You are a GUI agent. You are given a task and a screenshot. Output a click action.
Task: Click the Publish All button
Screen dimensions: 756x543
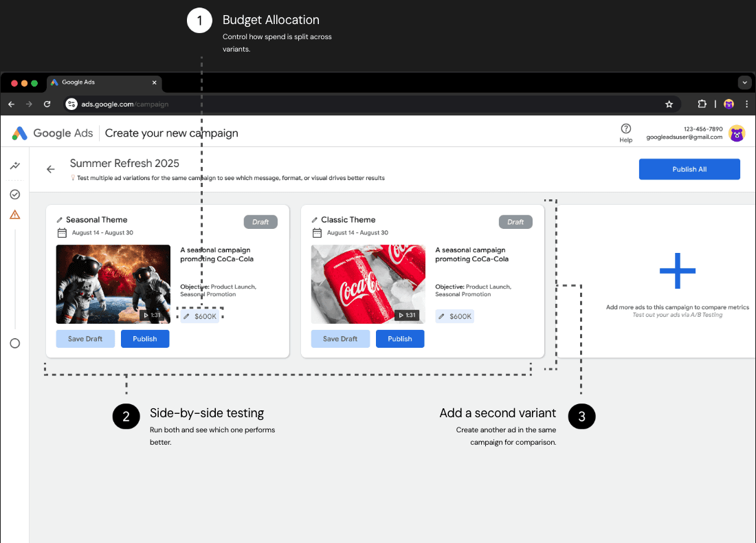(689, 169)
